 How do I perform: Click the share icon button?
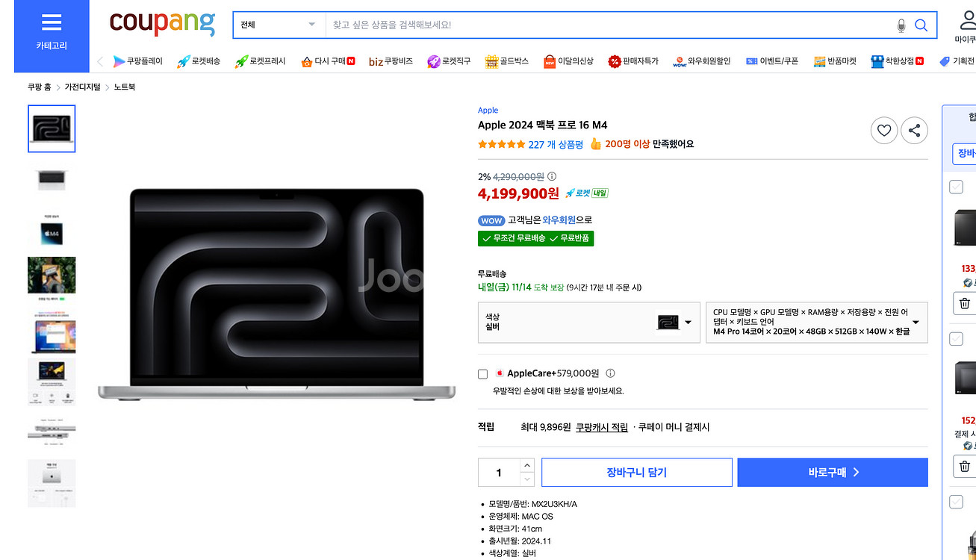point(914,131)
